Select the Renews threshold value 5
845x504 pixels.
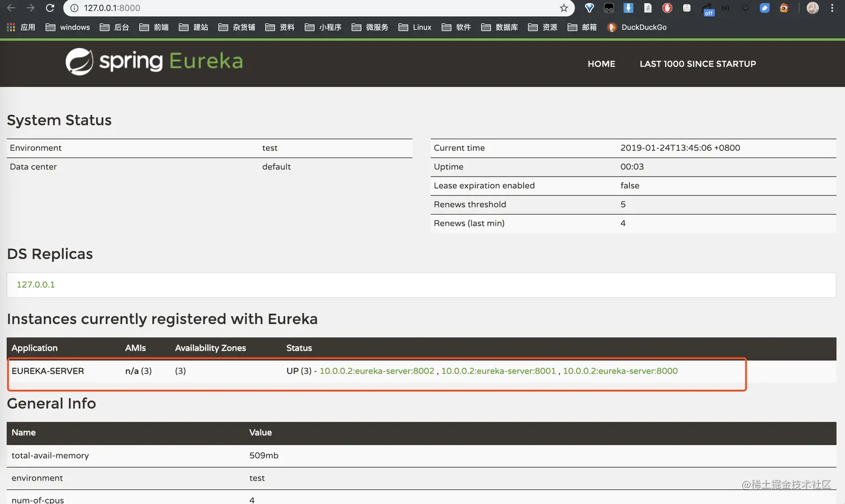click(623, 205)
